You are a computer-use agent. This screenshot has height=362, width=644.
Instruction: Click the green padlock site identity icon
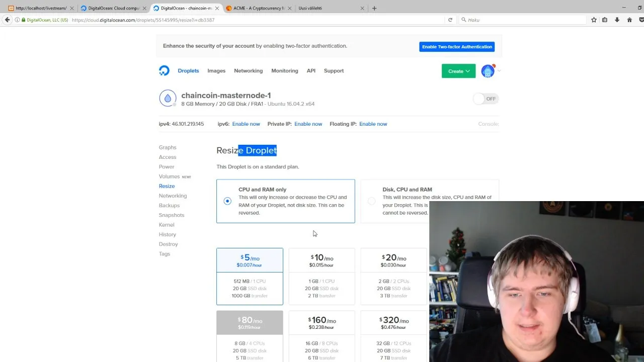tap(24, 20)
